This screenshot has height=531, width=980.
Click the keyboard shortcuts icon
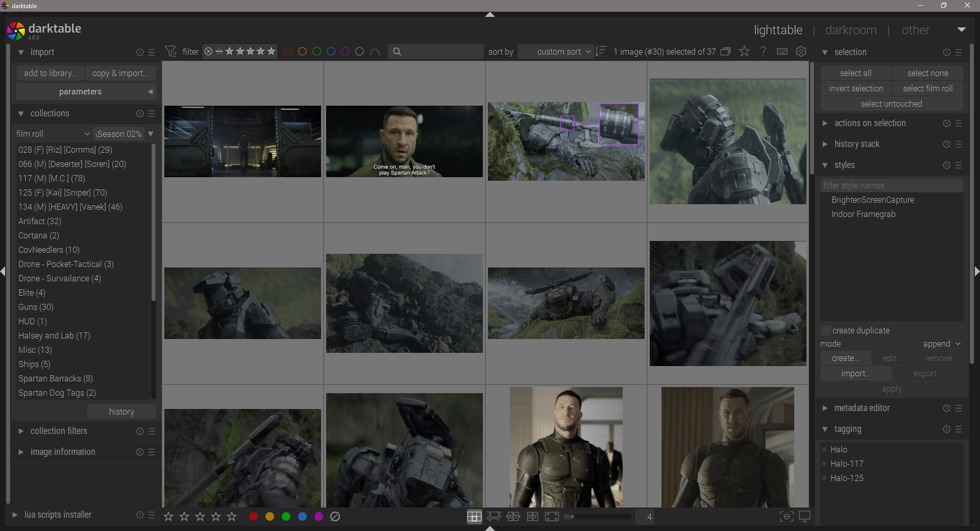[x=782, y=52]
